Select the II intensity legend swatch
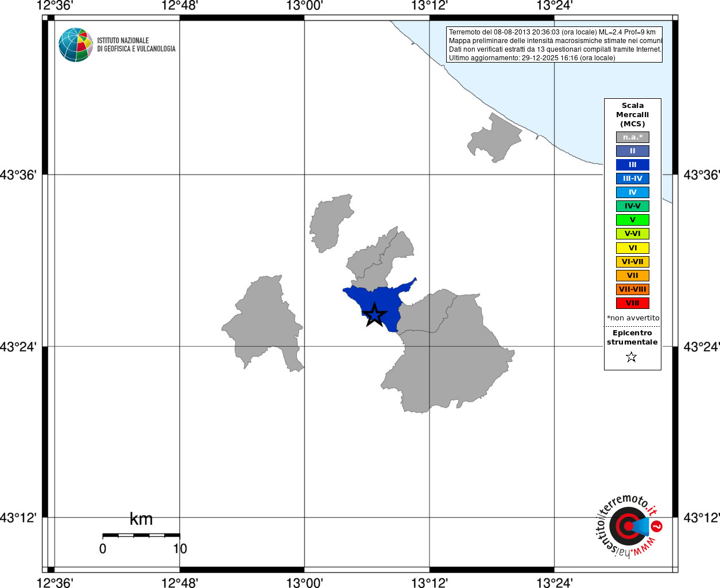This screenshot has width=720, height=588. pyautogui.click(x=633, y=151)
